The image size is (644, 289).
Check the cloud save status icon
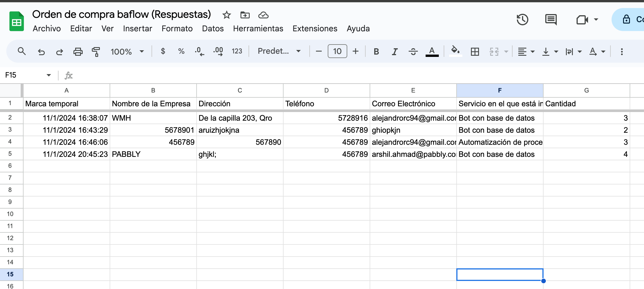point(263,15)
